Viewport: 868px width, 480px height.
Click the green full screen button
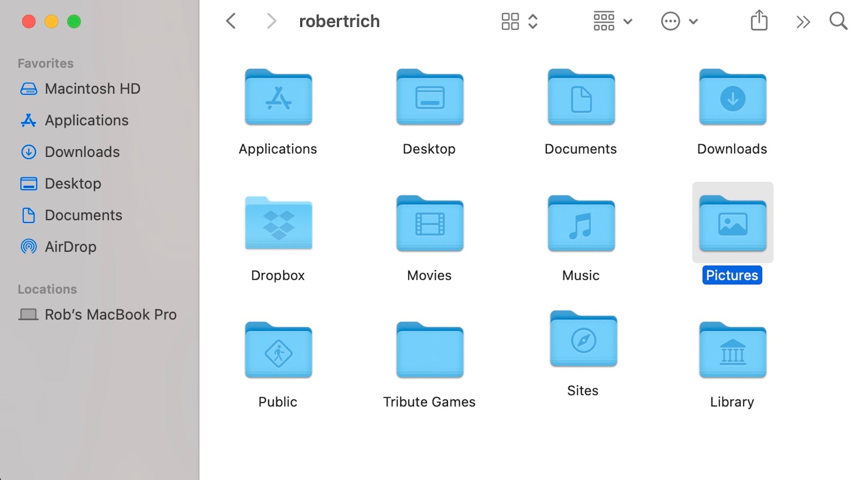tap(74, 22)
